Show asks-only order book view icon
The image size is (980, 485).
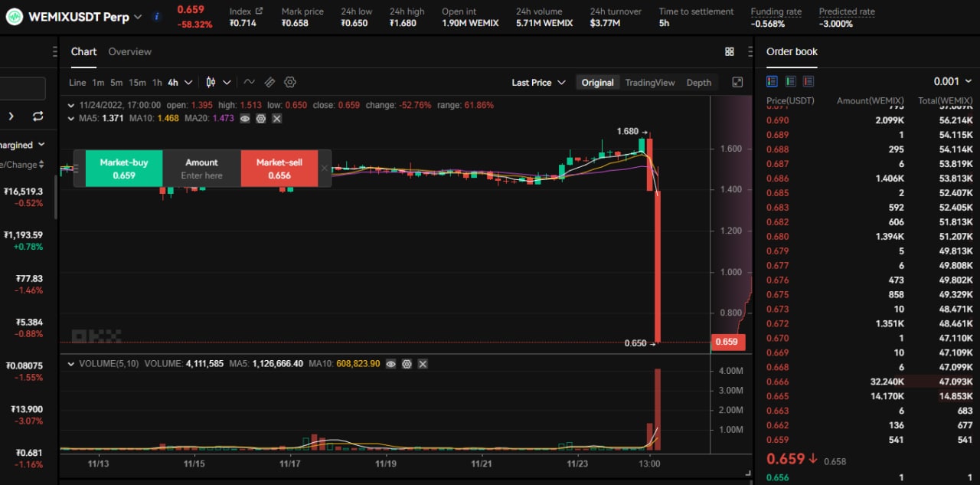(808, 81)
